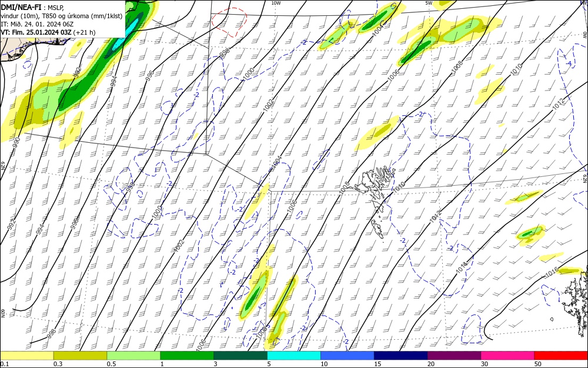Click the 'DMI/NEA-FI : MSLP,' title text
The height and width of the screenshot is (368, 588).
32,7
